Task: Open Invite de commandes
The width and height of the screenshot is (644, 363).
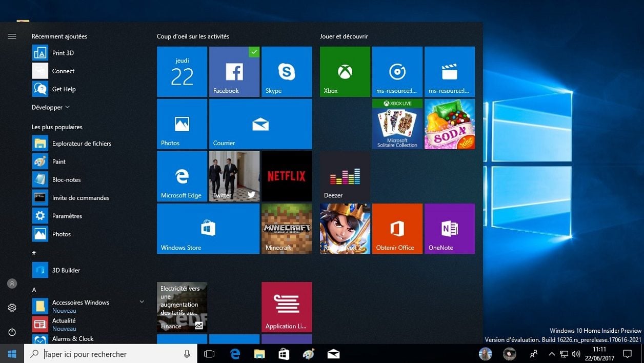Action: coord(87,198)
